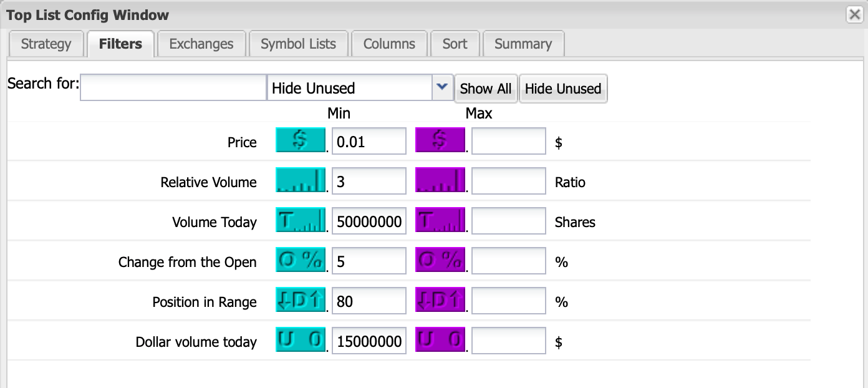Switch to the Strategy tab

[x=46, y=44]
